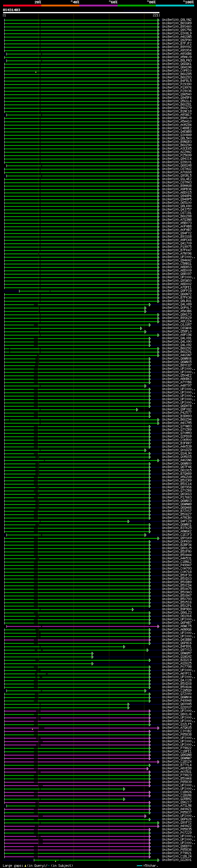Click the UniRef100_Q96540 label
This screenshot has height=868, width=197.
click(x=177, y=94)
